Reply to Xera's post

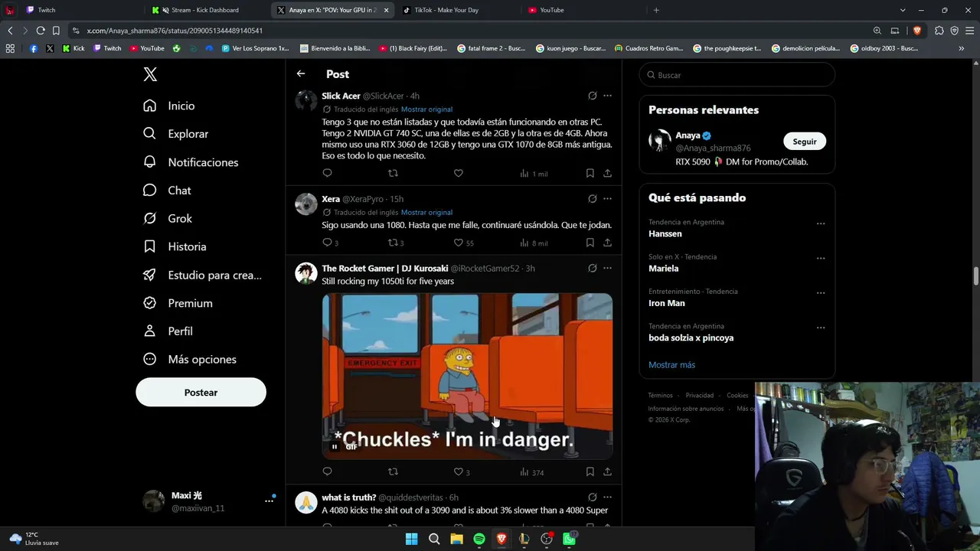point(327,243)
